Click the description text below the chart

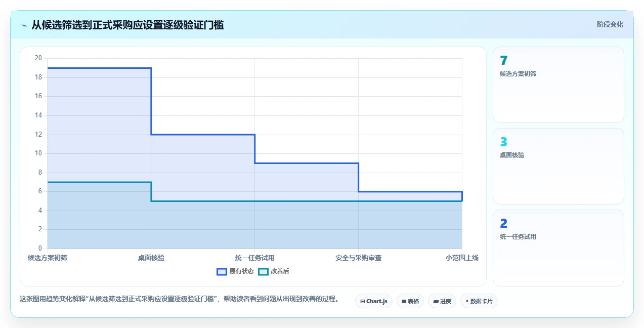(179, 299)
